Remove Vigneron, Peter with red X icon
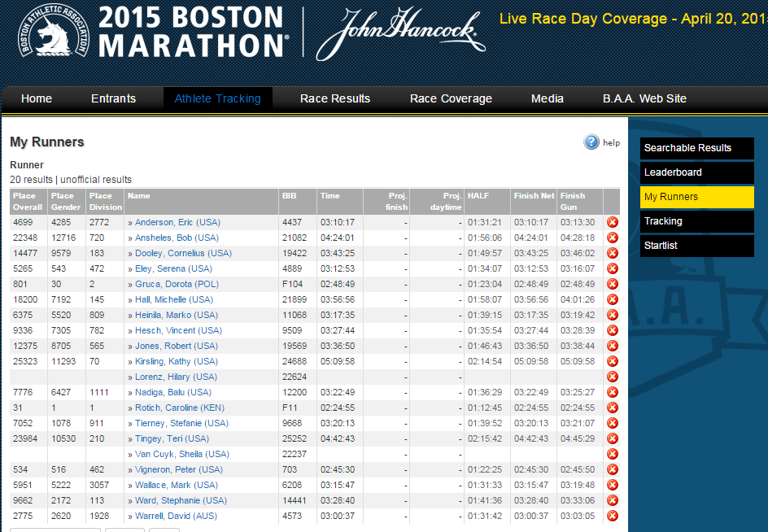This screenshot has height=532, width=768. point(613,469)
